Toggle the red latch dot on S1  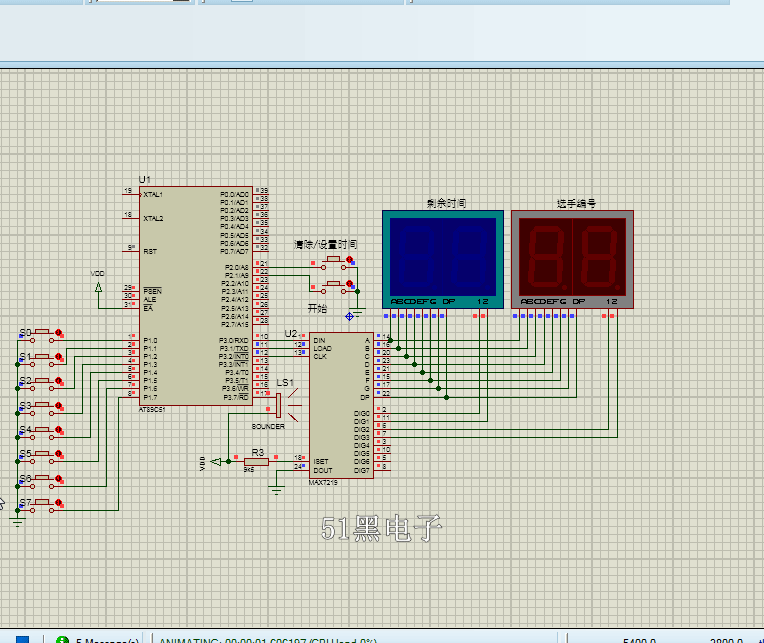point(58,357)
